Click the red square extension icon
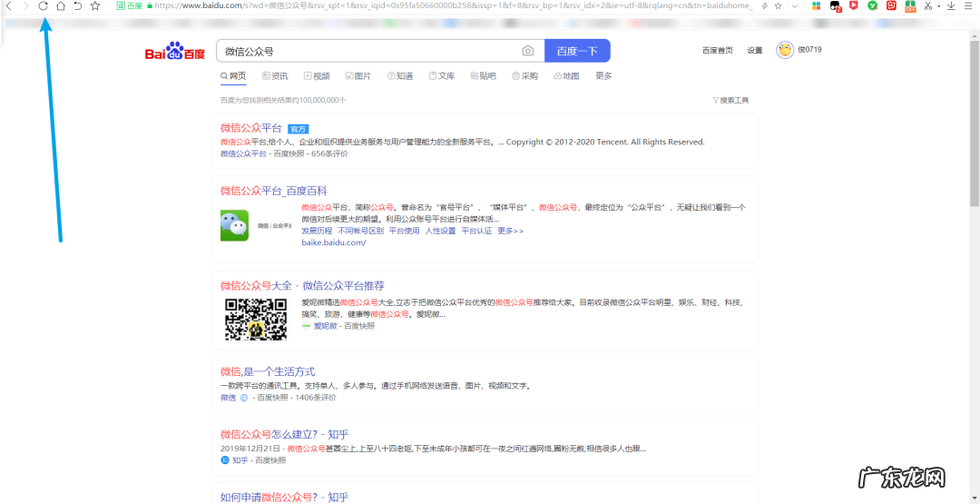 point(891,5)
